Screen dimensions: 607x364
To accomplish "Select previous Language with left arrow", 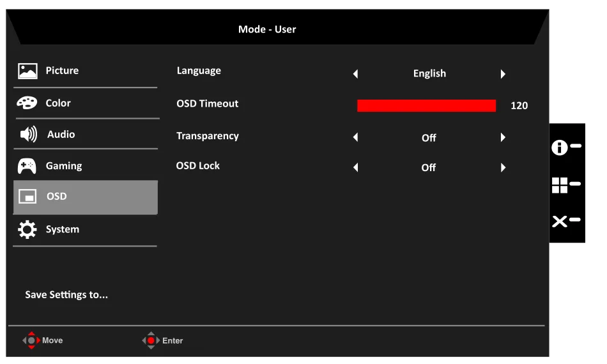I will point(355,73).
